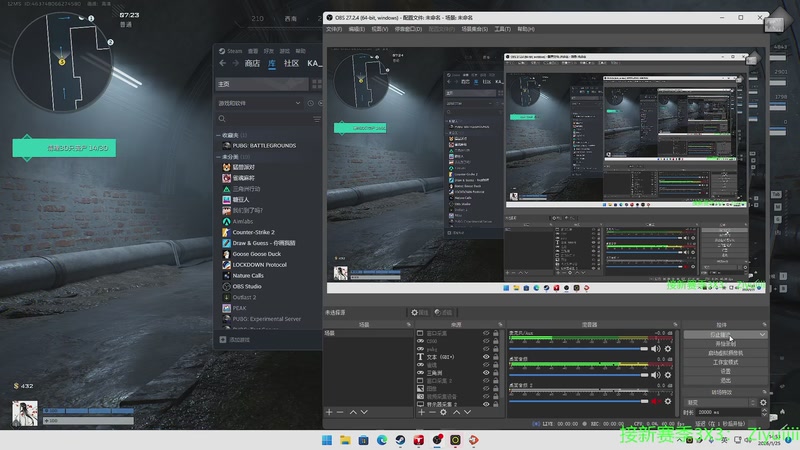Open scene transition properties gear
Image resolution: width=800 pixels, height=450 pixels.
[763, 403]
